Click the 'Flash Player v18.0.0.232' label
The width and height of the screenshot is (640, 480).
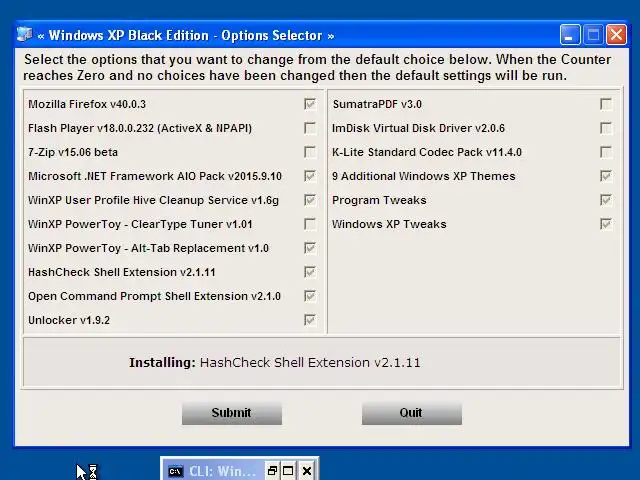[140, 128]
